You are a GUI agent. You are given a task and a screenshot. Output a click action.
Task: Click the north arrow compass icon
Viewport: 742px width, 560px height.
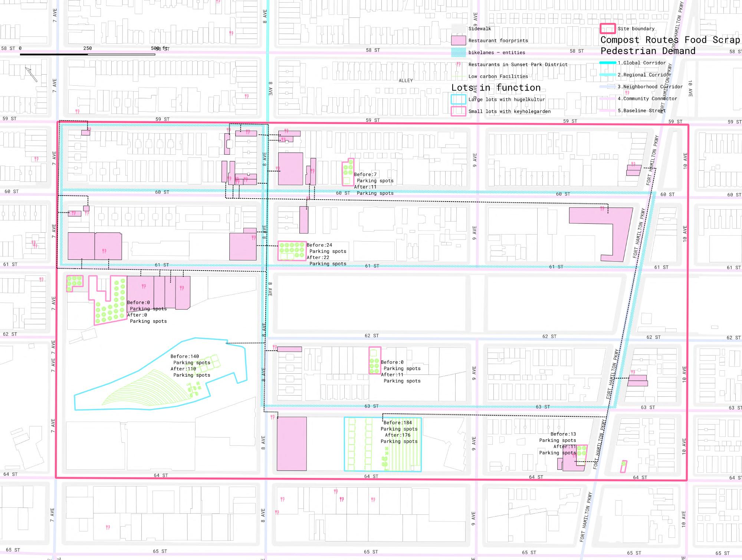pos(31,74)
